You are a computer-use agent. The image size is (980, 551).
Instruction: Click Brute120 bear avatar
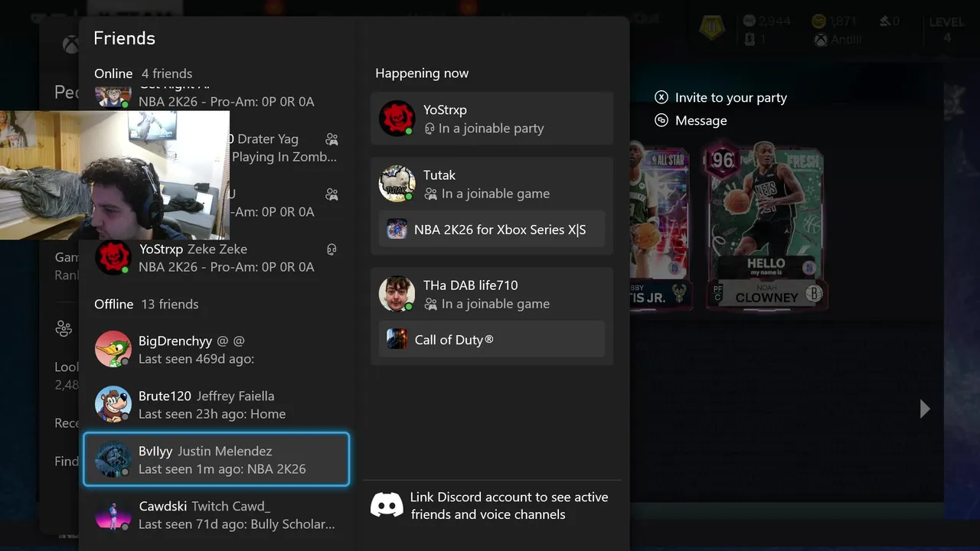click(113, 404)
